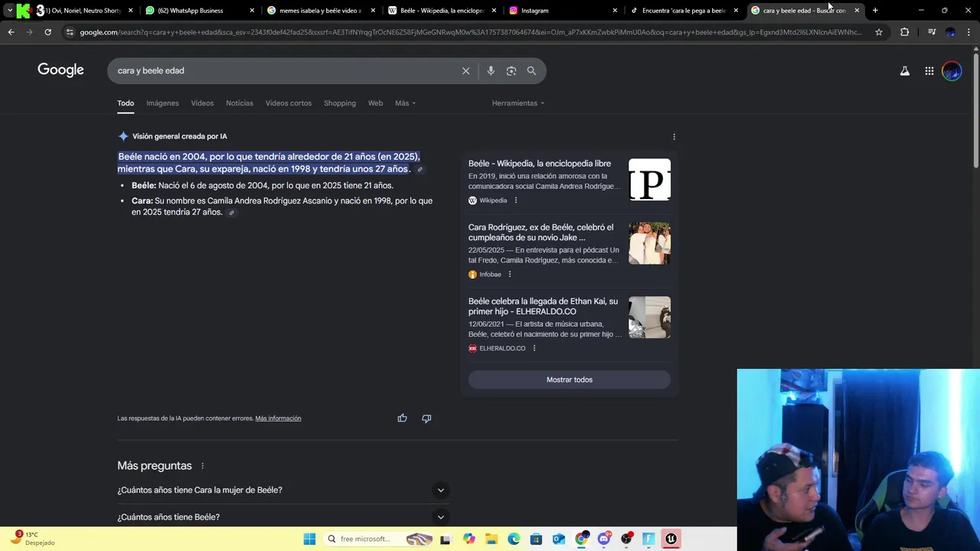
Task: Search by image with Google Lens
Action: click(x=511, y=70)
